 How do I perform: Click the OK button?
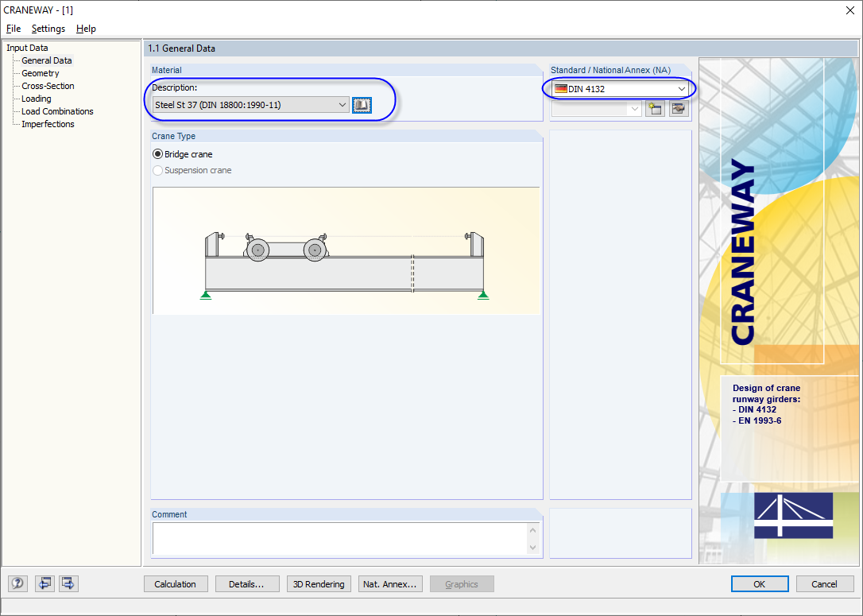pos(760,584)
